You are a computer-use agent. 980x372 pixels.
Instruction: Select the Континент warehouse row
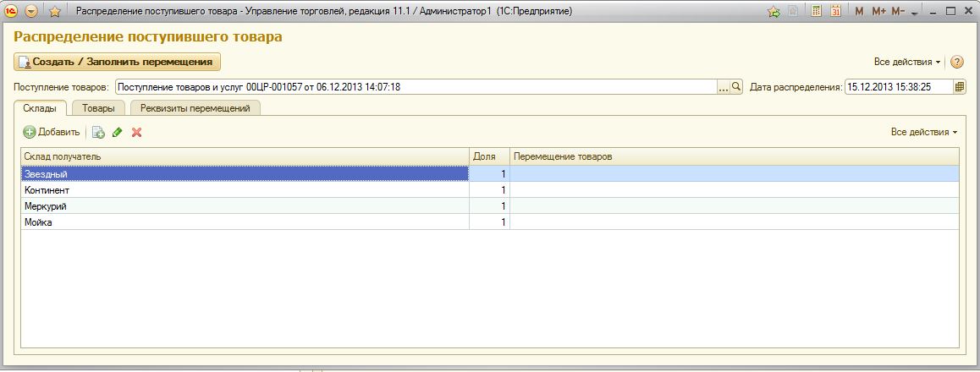pos(245,189)
